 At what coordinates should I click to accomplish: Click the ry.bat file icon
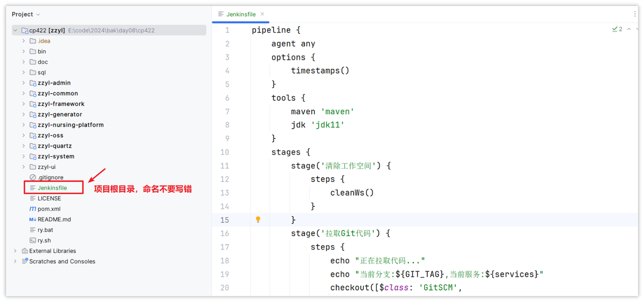click(33, 230)
